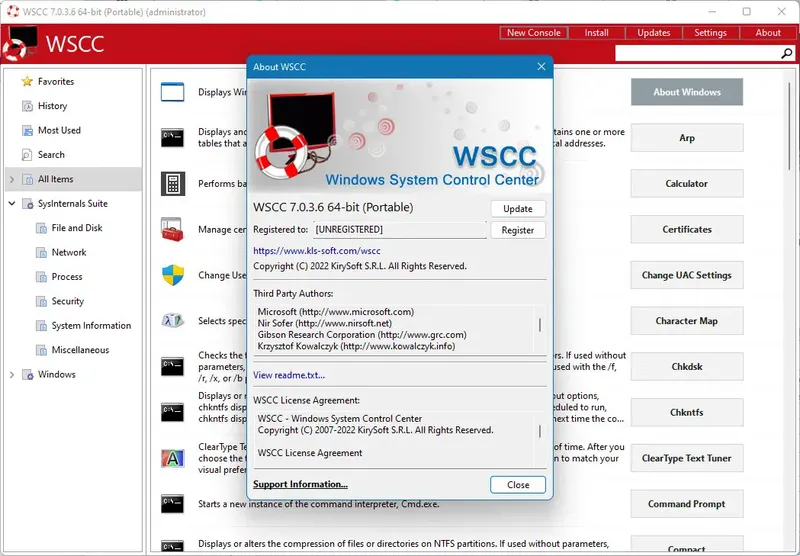Select the Microsoft author line
This screenshot has width=800, height=556.
(336, 312)
